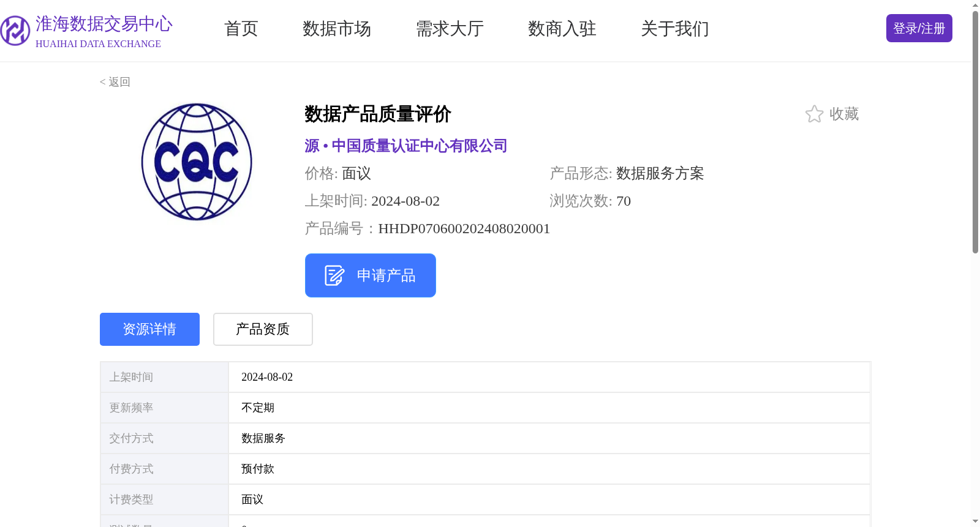Click table cell 2024-08-02
This screenshot has height=527, width=980.
(267, 377)
